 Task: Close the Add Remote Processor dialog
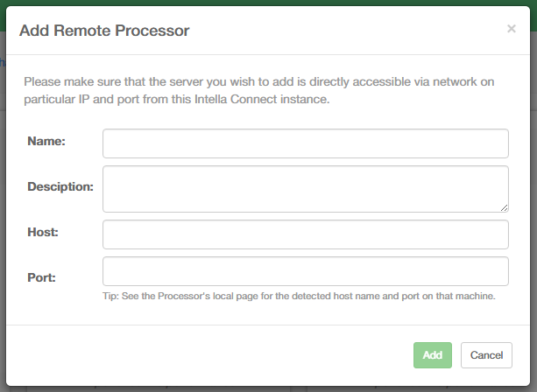[x=512, y=29]
